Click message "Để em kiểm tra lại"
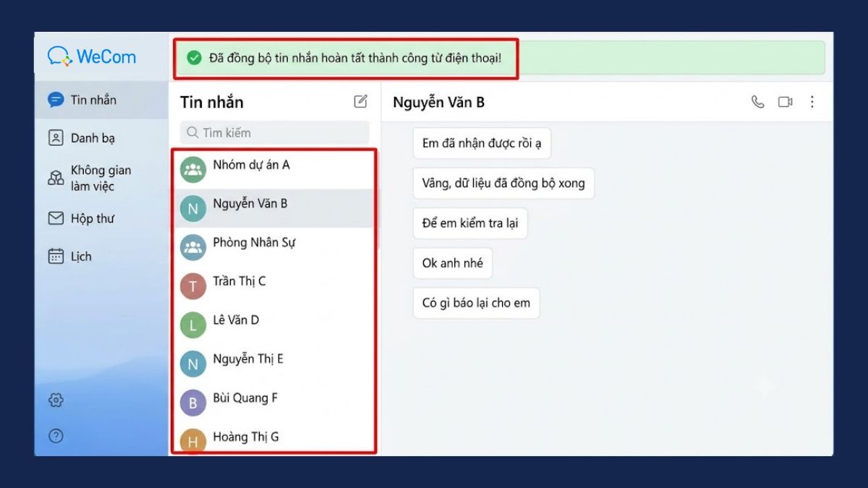 470,223
